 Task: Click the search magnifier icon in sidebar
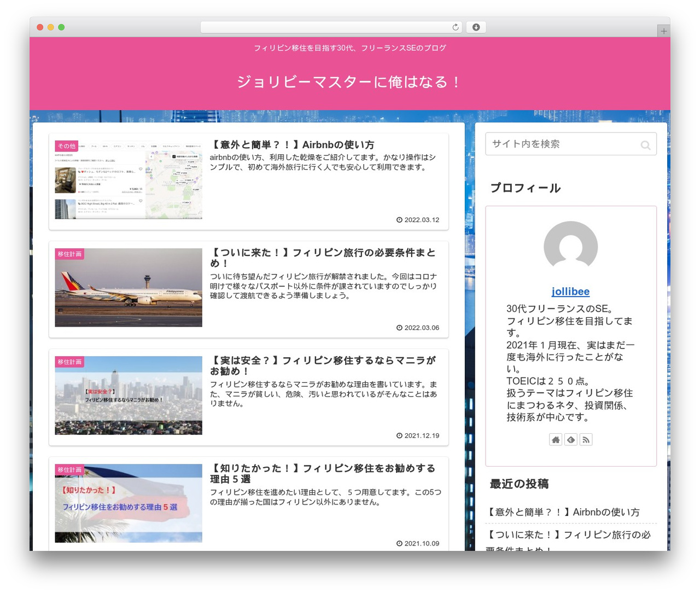(x=645, y=145)
